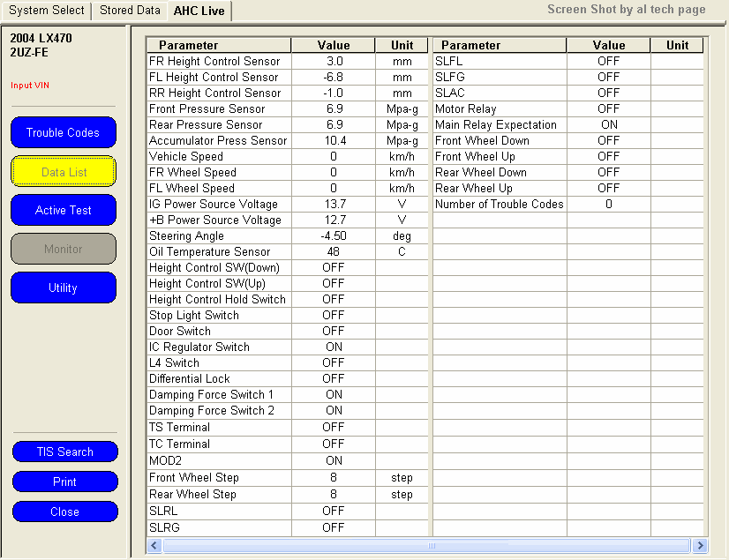The height and width of the screenshot is (560, 729).
Task: Select the Accumulator Press Sensor row
Action: pyautogui.click(x=218, y=141)
